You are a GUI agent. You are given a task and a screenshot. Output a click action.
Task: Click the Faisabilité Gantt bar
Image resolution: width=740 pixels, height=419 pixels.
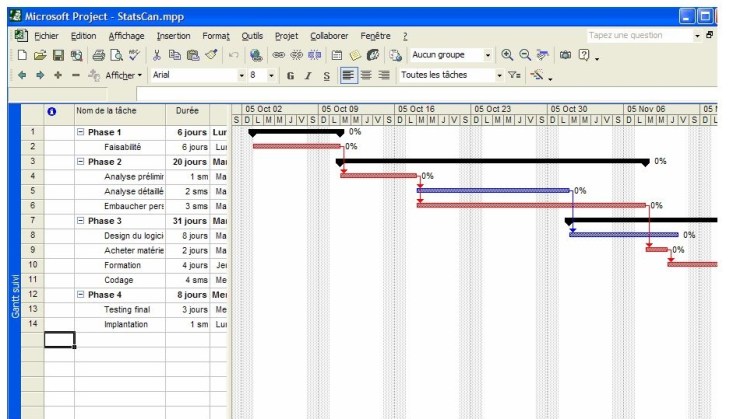[296, 146]
